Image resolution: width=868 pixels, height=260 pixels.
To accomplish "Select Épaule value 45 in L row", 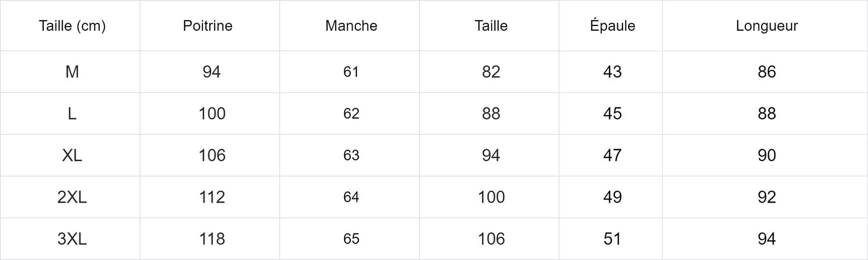I will (612, 114).
